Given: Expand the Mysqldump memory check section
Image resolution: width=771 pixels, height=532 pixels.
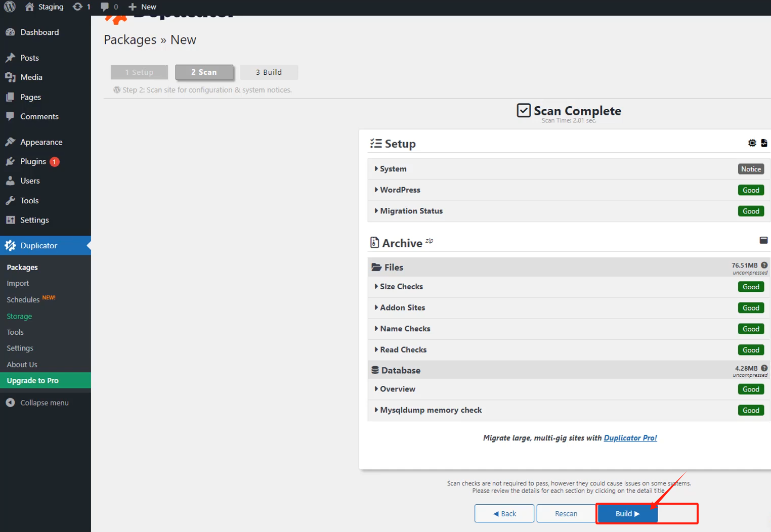Looking at the screenshot, I should click(x=431, y=410).
